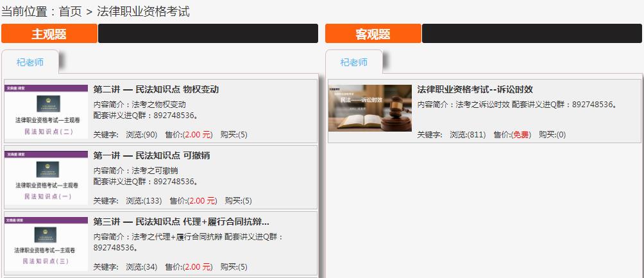Image resolution: width=644 pixels, height=278 pixels.
Task: Open the 诉讼时效 gavel thumbnail
Action: pos(370,108)
